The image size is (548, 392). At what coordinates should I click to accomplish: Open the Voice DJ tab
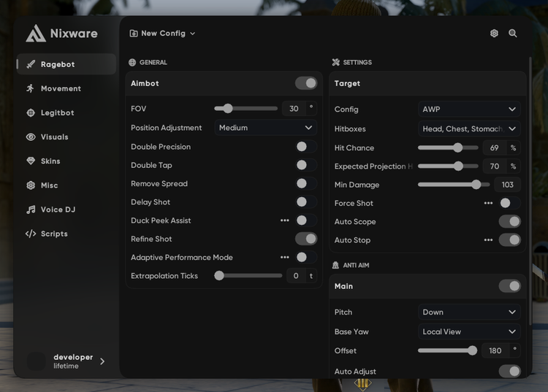(66, 210)
